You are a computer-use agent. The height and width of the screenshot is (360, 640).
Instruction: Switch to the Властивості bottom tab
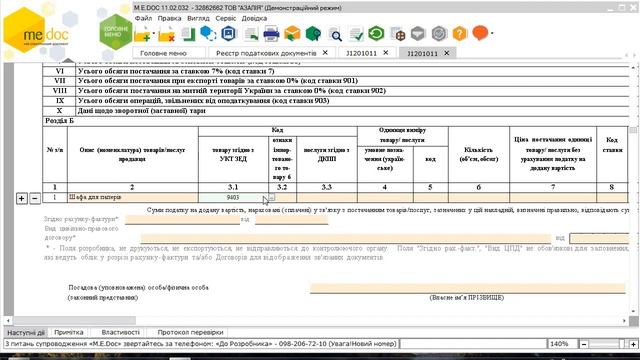tap(120, 332)
